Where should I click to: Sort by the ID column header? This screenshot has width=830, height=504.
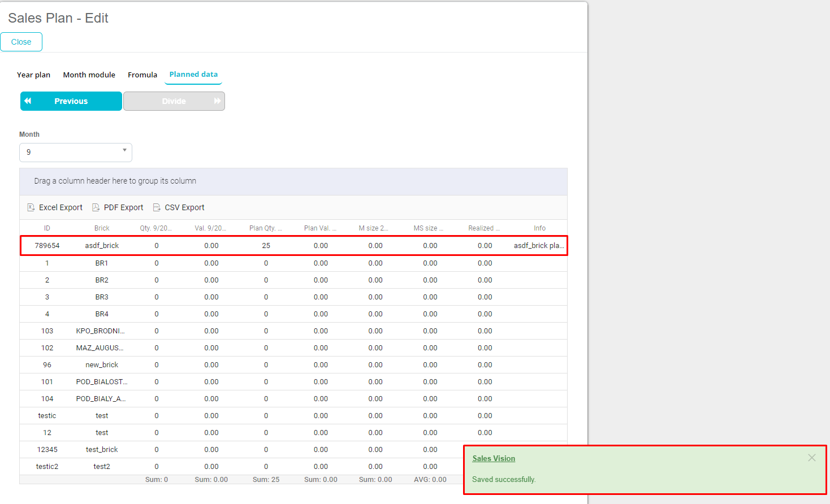47,228
